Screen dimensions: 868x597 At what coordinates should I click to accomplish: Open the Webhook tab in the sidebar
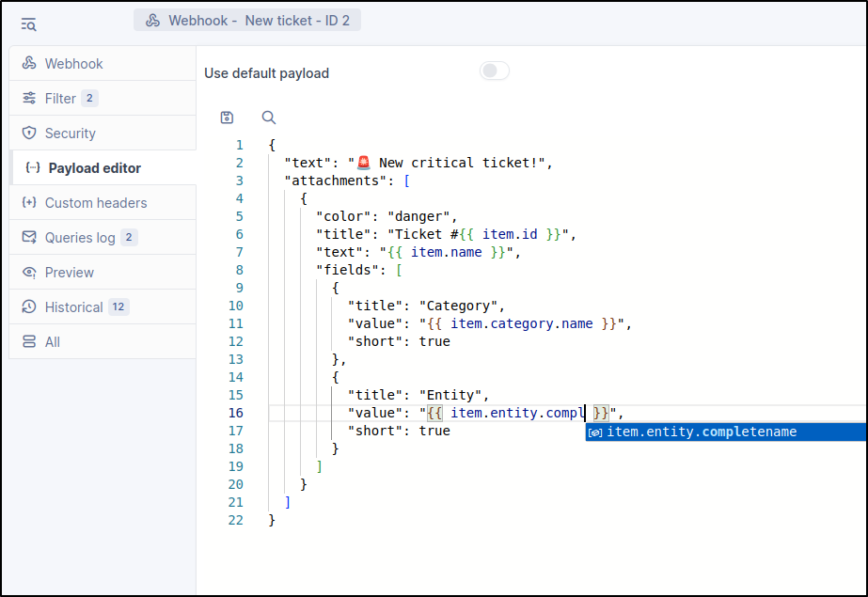pyautogui.click(x=73, y=64)
